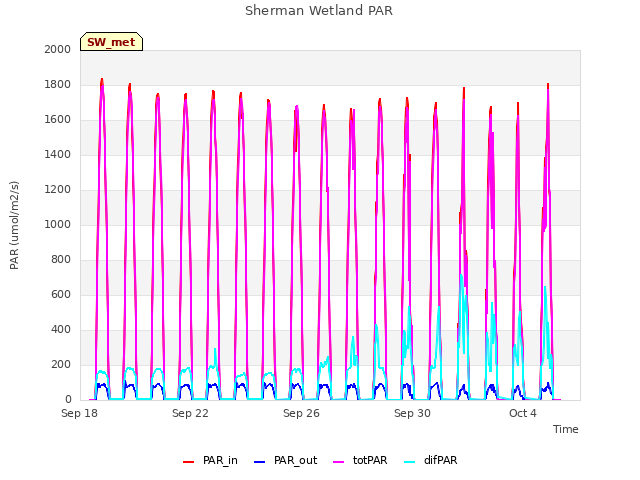The image size is (640, 480).
Task: Click the Time x-axis label
Action: pyautogui.click(x=565, y=429)
